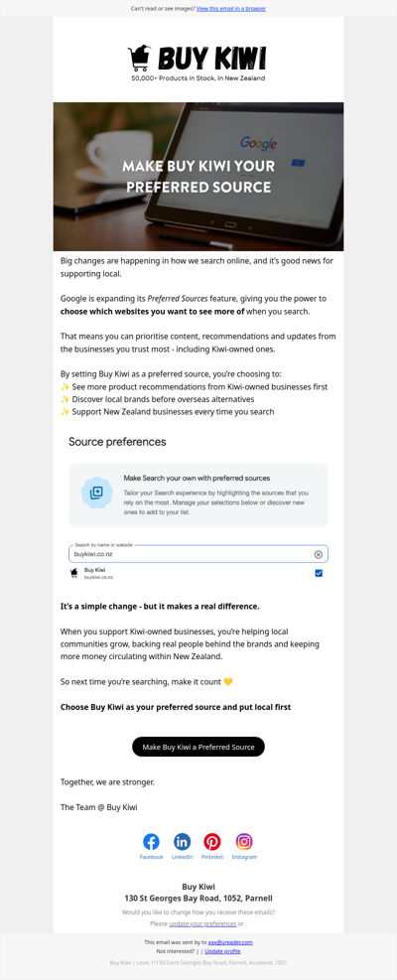Open the Pinterest social icon

(212, 841)
